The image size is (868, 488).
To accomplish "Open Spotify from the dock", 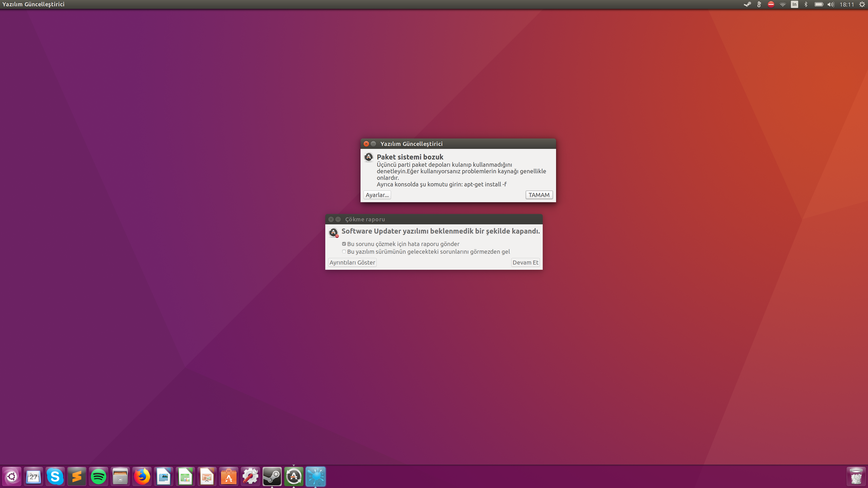I will click(99, 476).
